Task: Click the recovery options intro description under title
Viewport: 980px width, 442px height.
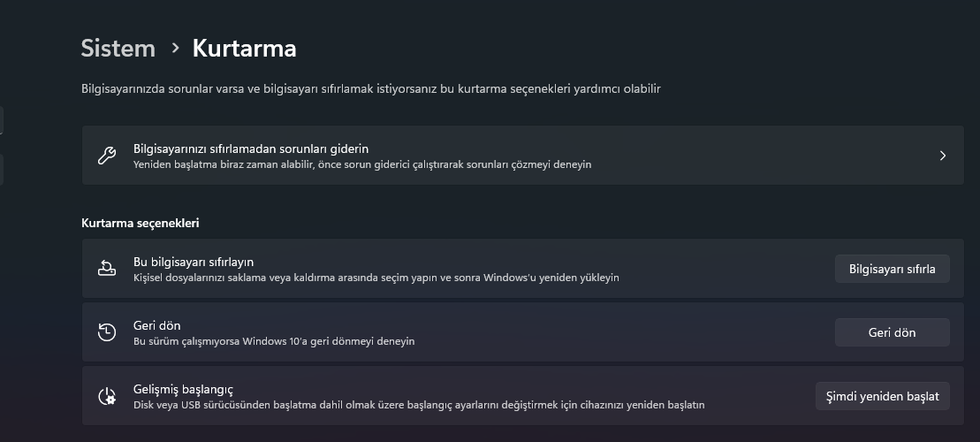Action: coord(370,88)
